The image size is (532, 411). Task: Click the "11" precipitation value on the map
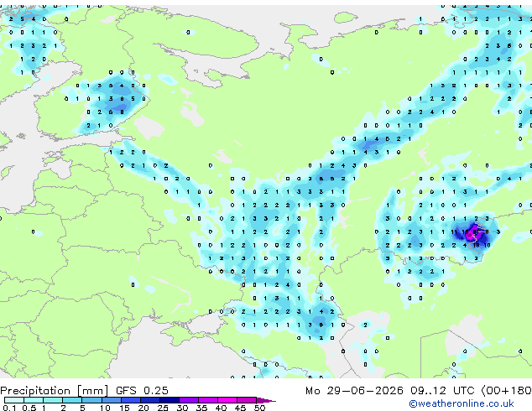click(454, 232)
